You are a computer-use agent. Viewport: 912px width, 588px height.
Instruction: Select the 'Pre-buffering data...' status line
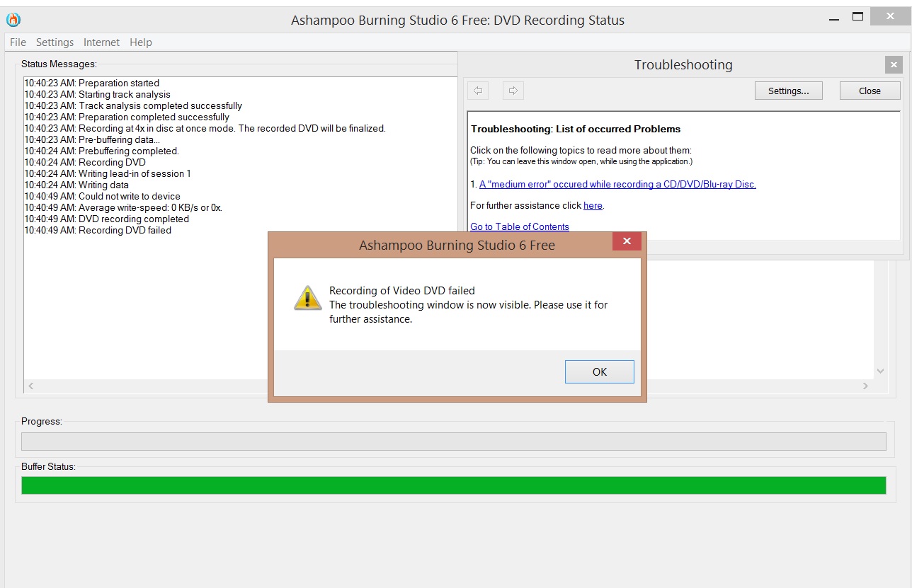coord(93,139)
